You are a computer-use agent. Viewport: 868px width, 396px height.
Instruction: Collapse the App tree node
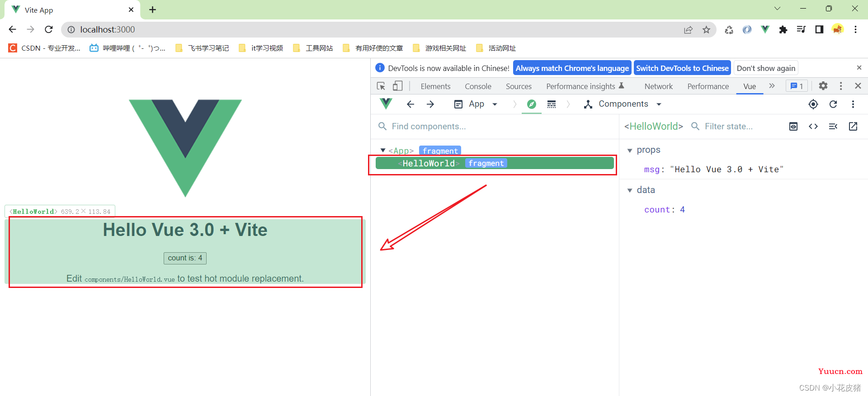click(383, 151)
